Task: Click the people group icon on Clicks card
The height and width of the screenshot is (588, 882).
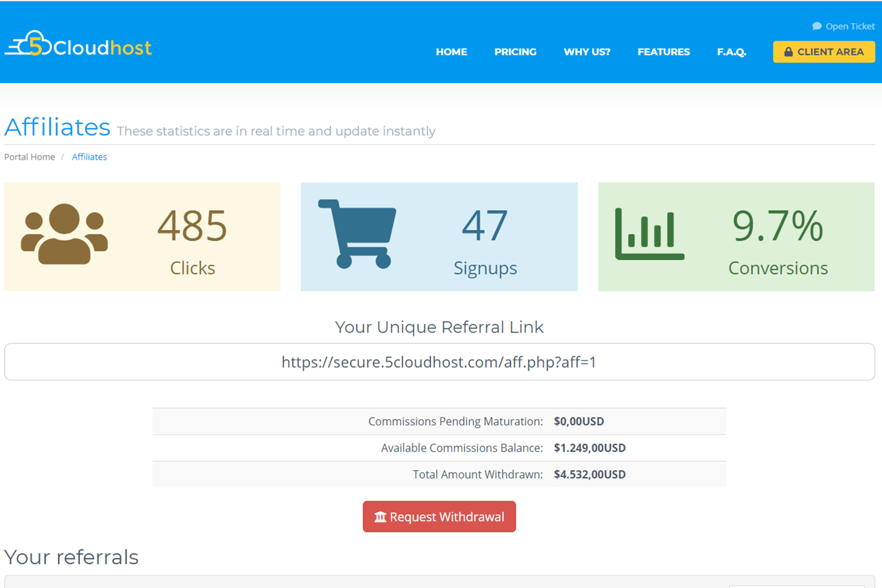Action: coord(64,234)
